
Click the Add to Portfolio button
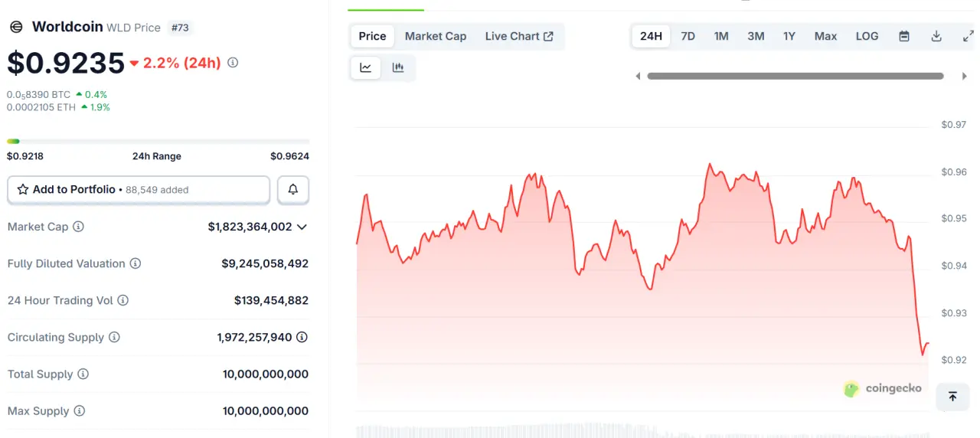[139, 189]
